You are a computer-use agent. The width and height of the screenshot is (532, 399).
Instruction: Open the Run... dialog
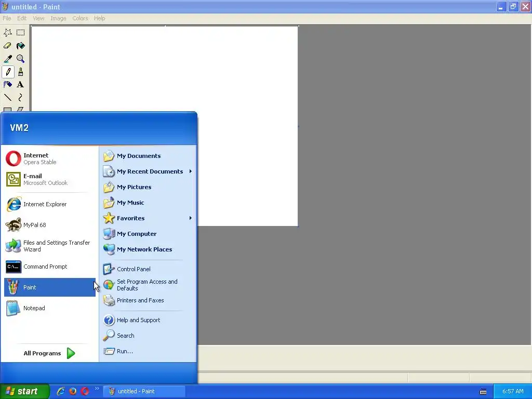148,351
